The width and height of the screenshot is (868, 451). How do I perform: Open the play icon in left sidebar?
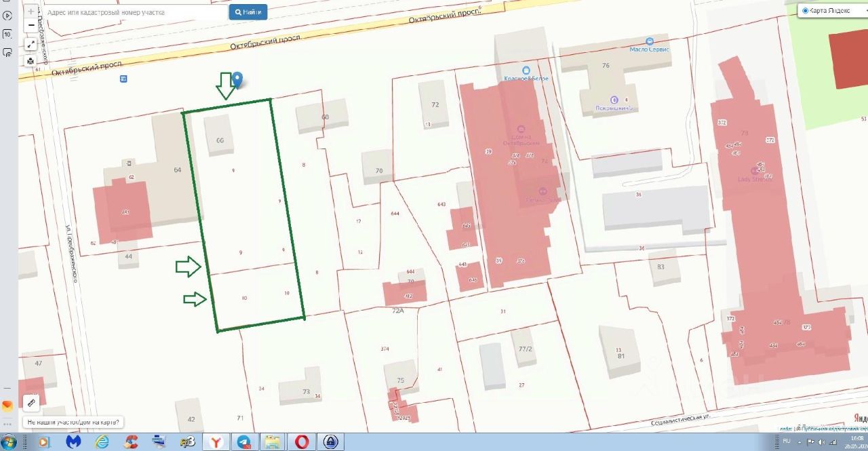[7, 16]
